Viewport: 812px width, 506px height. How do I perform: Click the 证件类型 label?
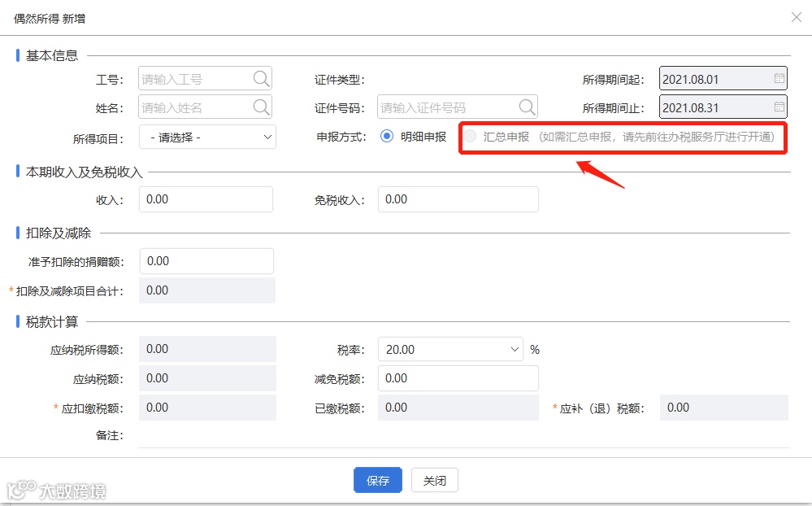(339, 80)
